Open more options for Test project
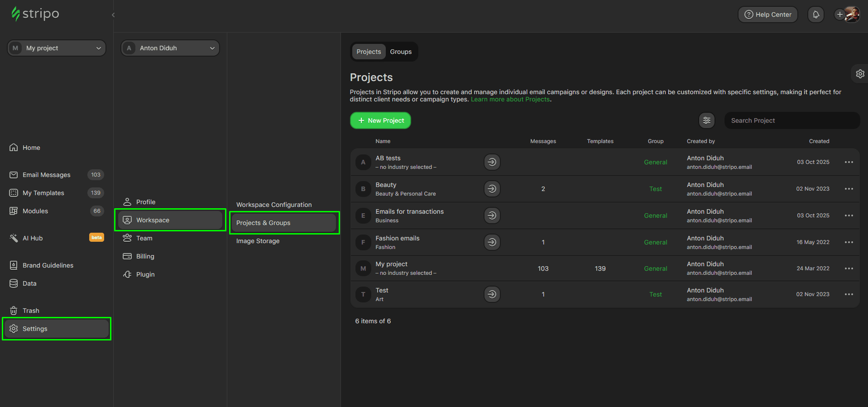This screenshot has height=407, width=868. pos(849,294)
